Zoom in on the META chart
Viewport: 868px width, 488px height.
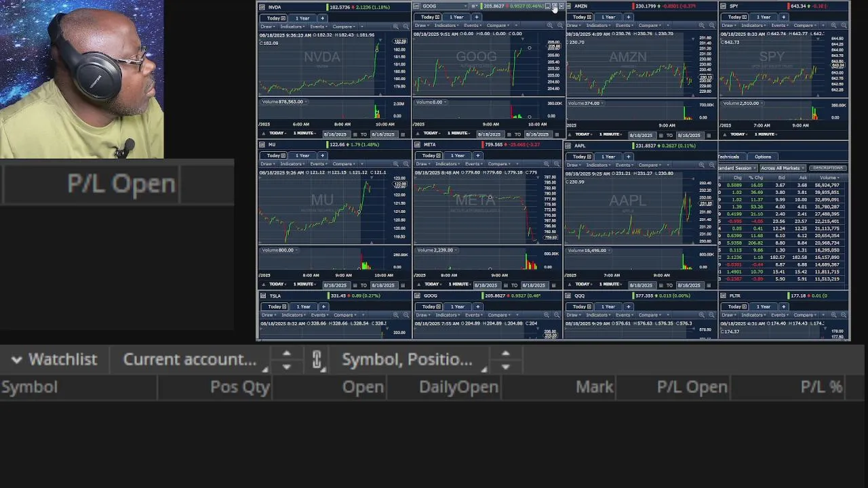point(546,163)
